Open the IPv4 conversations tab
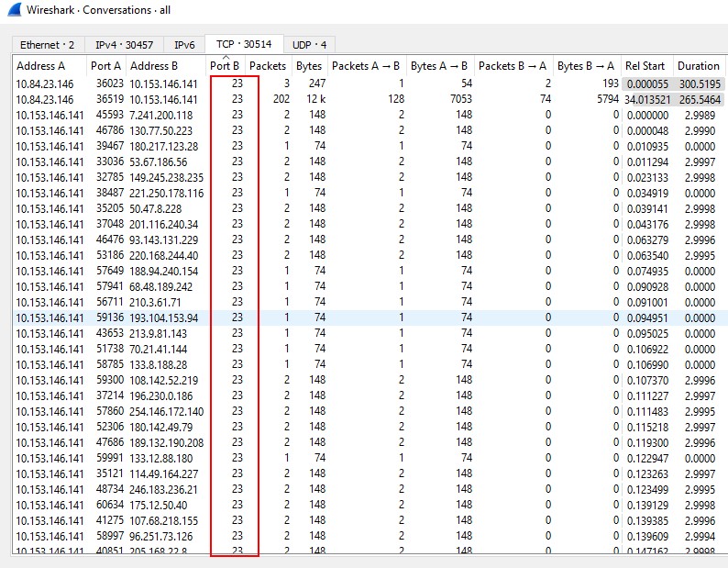Screen dimensions: 728x568 coord(126,44)
